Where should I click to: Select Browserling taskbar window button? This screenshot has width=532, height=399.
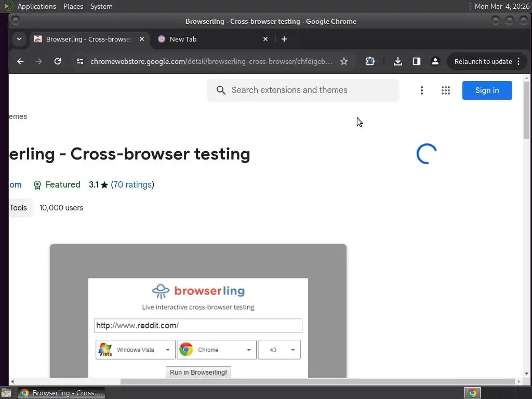61,393
